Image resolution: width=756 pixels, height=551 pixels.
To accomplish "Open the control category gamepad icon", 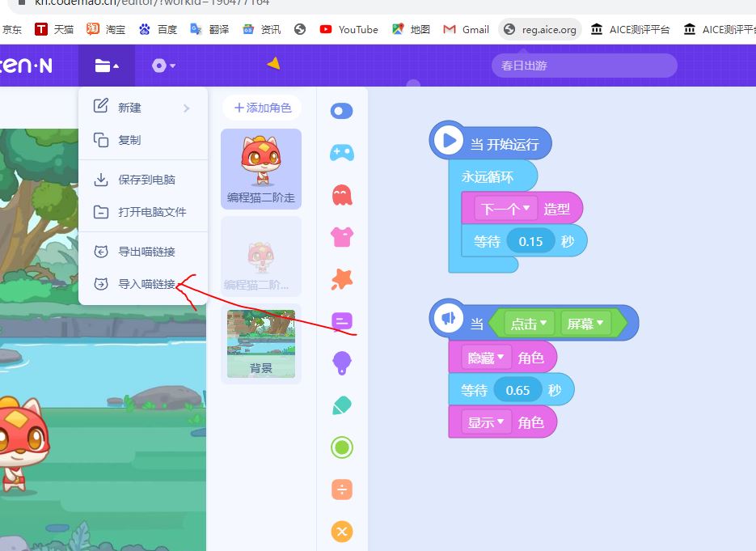I will click(x=342, y=153).
